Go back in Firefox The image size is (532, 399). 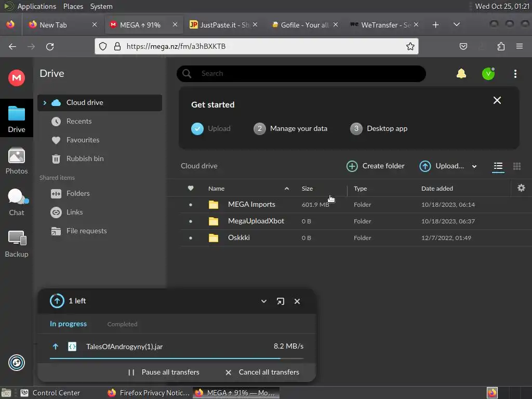tap(12, 46)
